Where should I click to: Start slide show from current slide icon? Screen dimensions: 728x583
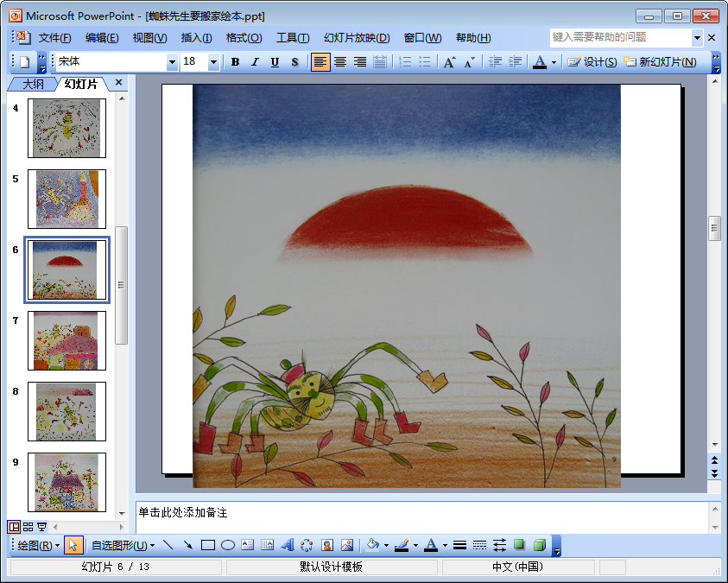pyautogui.click(x=41, y=527)
